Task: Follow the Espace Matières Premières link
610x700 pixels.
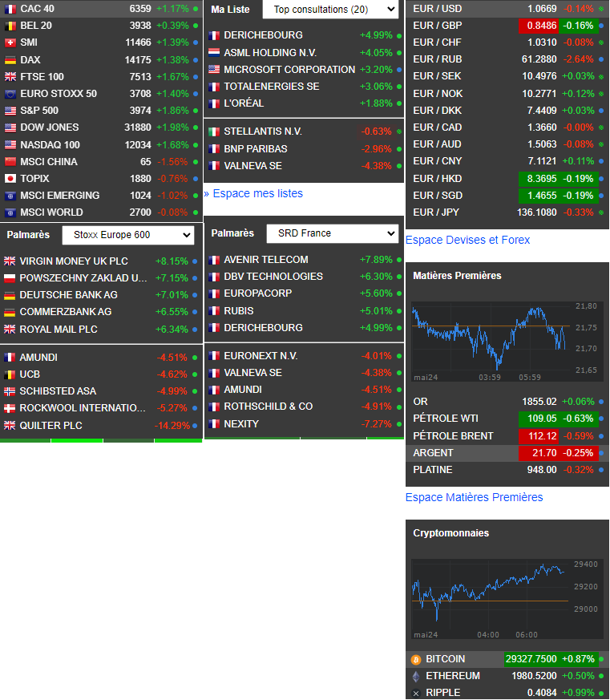Action: coord(474,497)
